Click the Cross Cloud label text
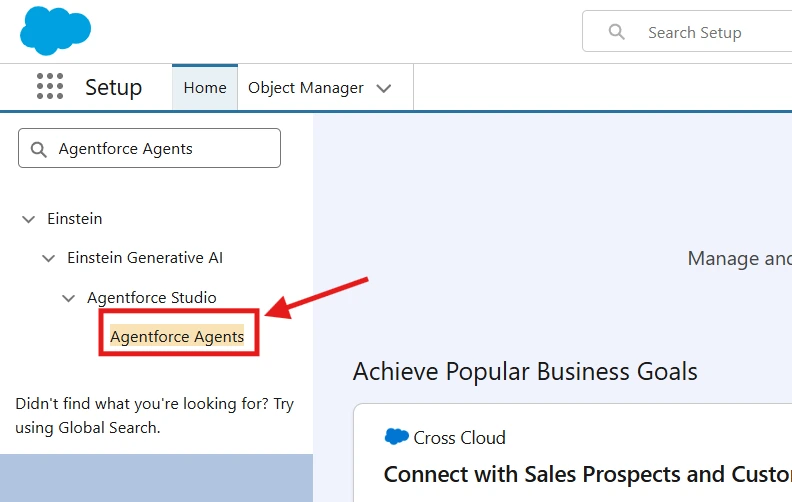The image size is (792, 502). (x=459, y=438)
